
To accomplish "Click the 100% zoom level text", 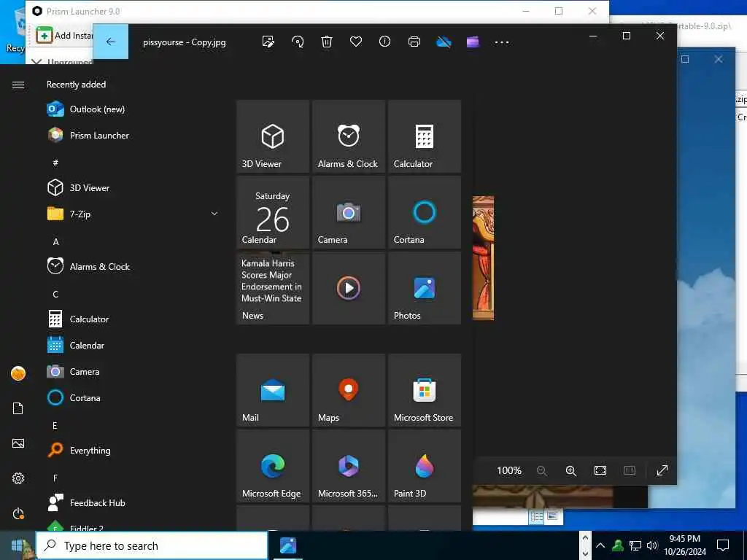I will (x=508, y=470).
